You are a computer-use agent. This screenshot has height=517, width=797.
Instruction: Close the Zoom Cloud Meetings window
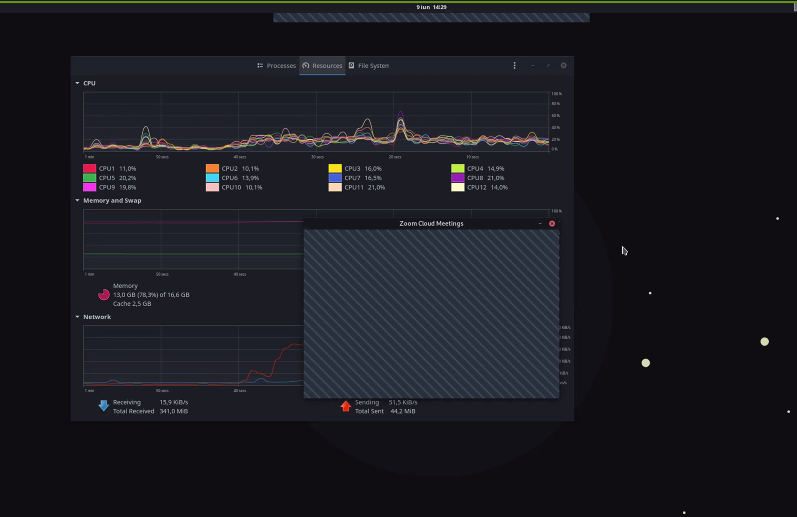click(552, 224)
